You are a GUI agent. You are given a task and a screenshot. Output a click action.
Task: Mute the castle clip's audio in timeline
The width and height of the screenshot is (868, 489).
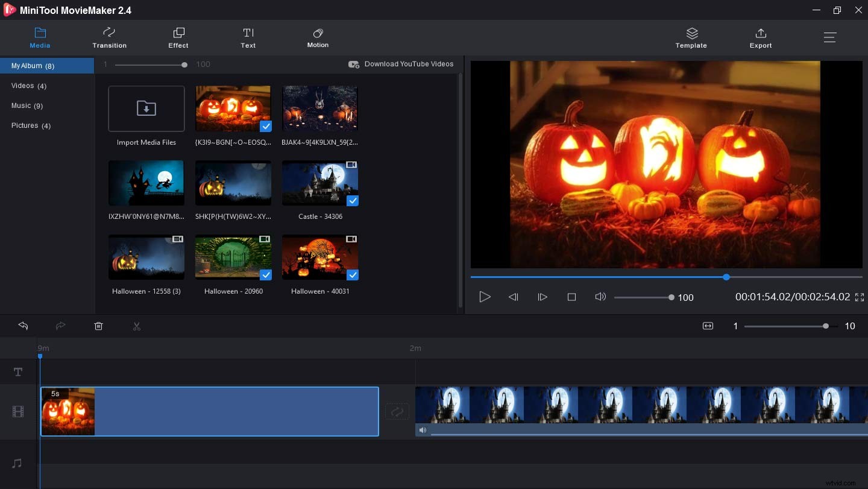click(x=423, y=430)
